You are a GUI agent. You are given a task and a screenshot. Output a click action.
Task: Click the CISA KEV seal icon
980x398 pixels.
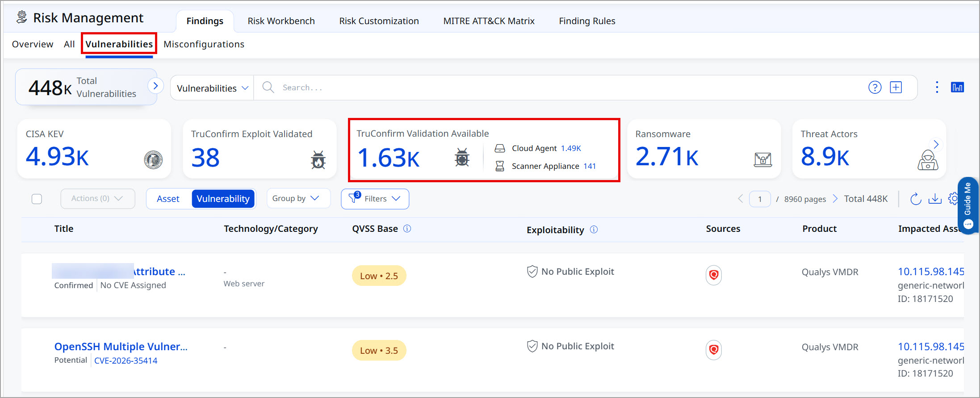pos(153,159)
